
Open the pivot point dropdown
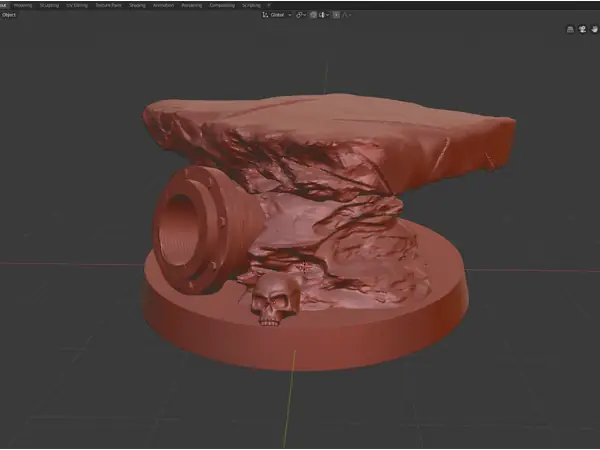301,15
